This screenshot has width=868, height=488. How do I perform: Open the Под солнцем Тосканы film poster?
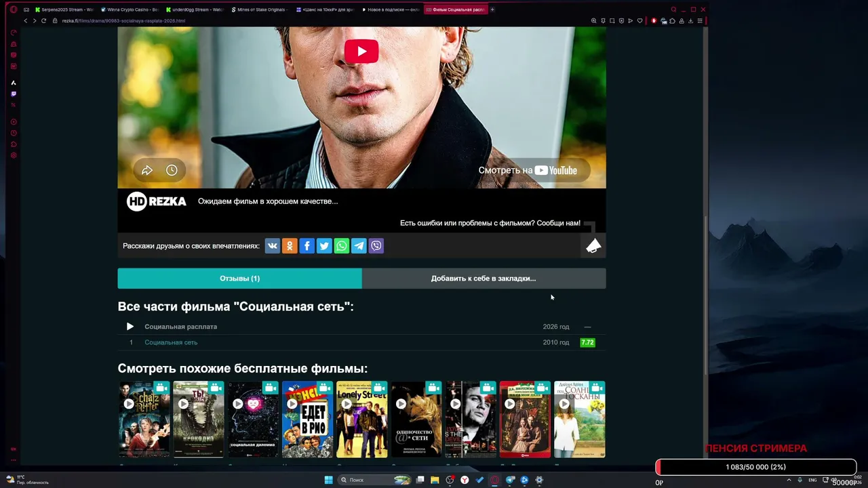[x=580, y=420]
